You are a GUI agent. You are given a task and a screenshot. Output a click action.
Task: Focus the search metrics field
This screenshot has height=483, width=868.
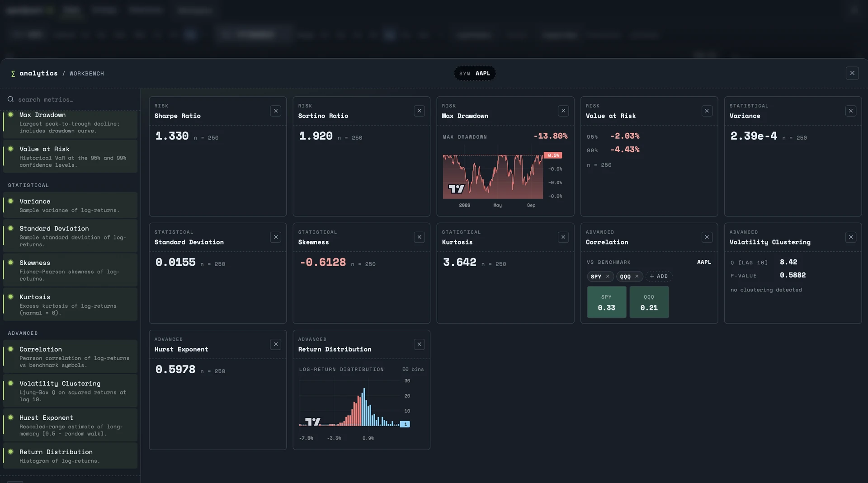(x=70, y=99)
